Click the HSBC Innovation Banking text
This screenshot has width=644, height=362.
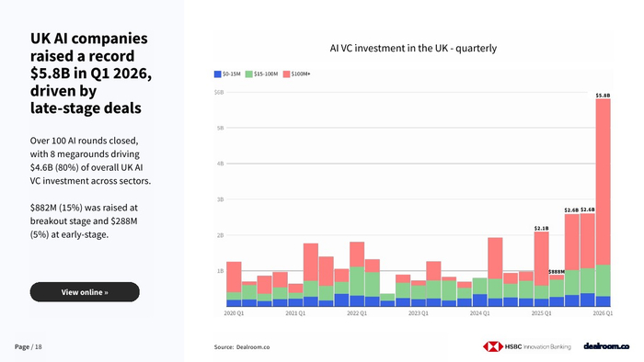pos(537,346)
